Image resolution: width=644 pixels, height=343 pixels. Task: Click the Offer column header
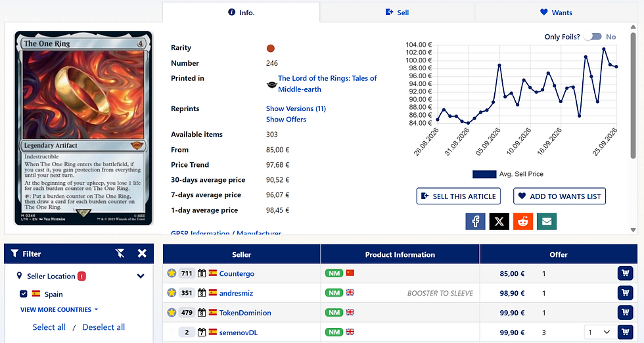[559, 254]
